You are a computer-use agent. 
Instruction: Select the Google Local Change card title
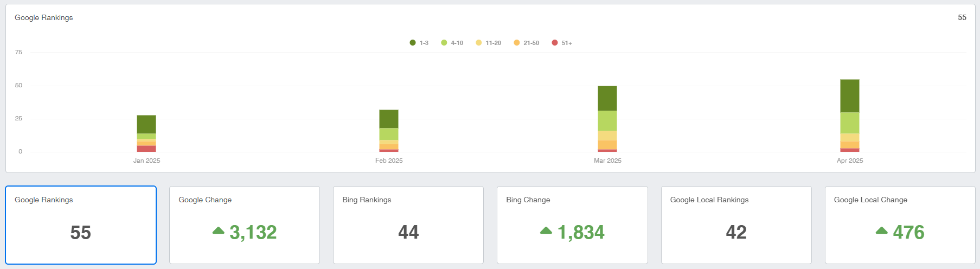(x=870, y=200)
